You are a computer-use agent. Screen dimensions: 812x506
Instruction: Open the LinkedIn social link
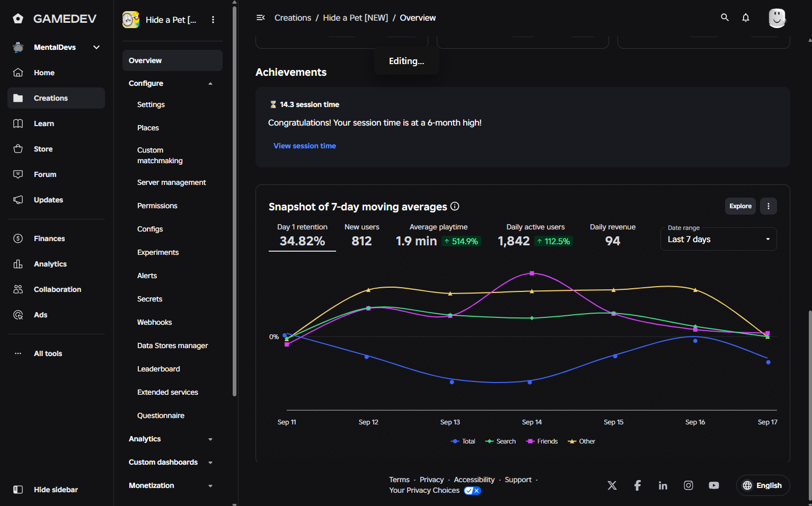(x=663, y=485)
